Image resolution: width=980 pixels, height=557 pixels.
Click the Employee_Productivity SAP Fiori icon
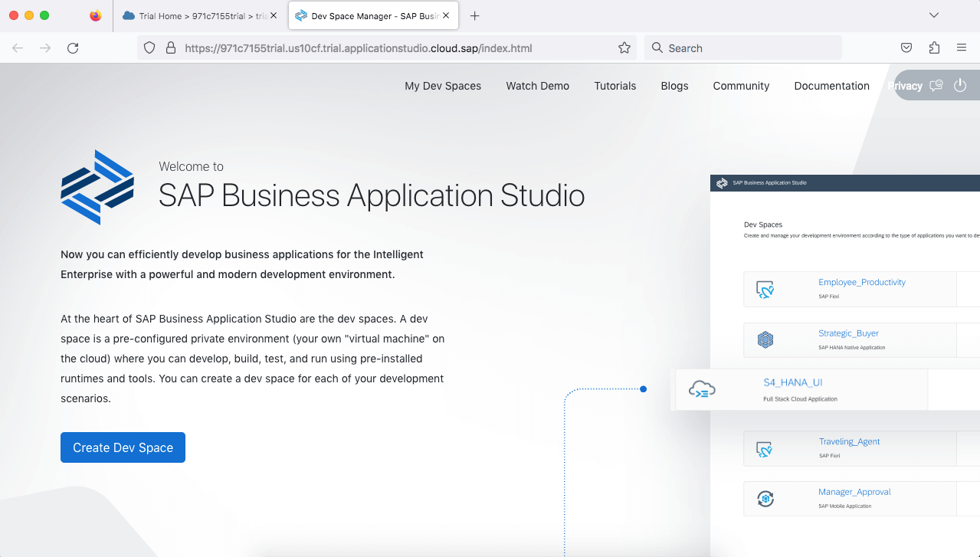(765, 289)
